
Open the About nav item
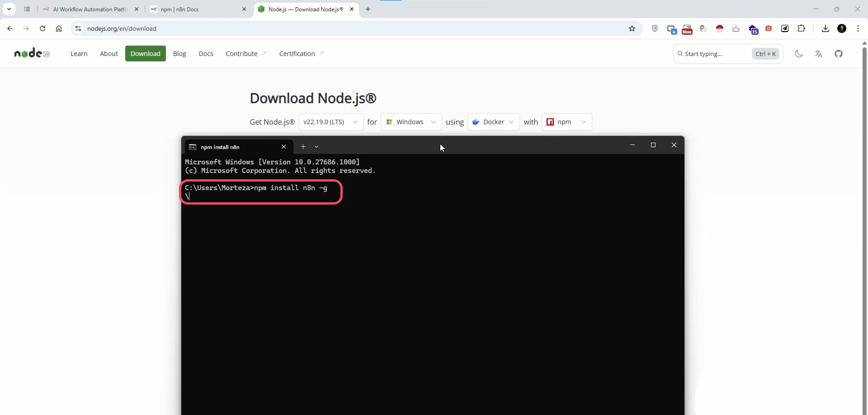click(x=109, y=54)
